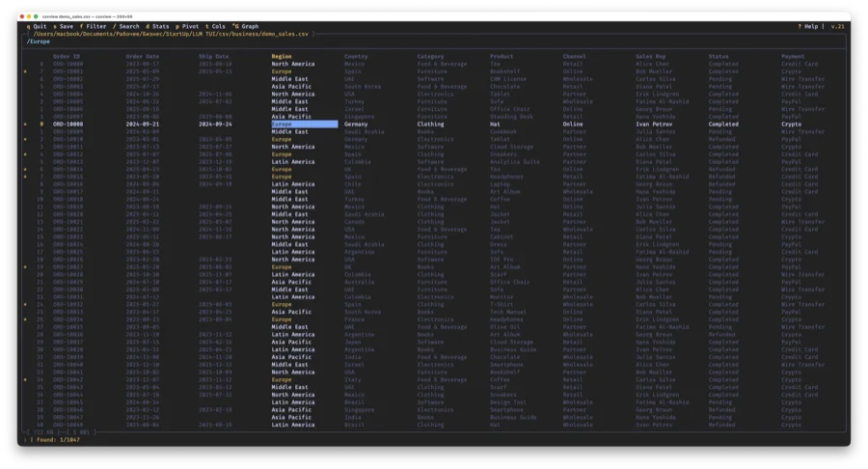Click the Save command in top bar
This screenshot has height=469, width=868.
click(62, 26)
